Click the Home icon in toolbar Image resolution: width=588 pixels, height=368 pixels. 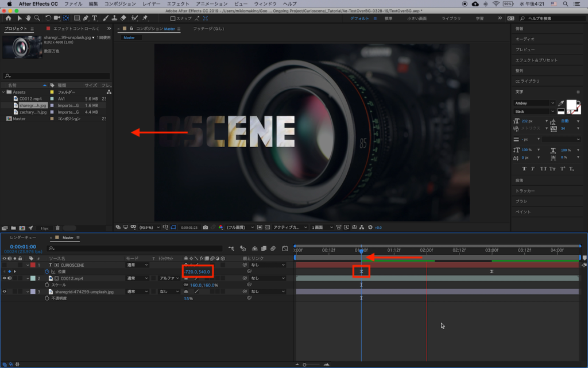click(x=9, y=18)
